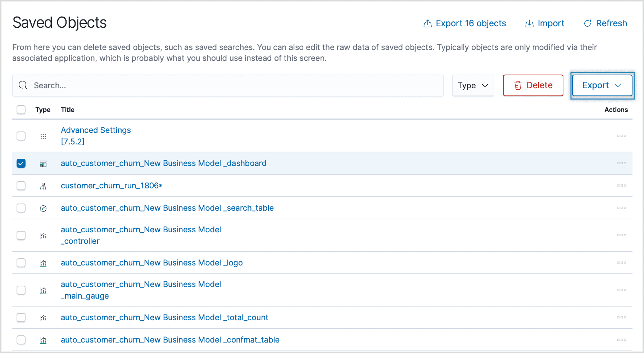Open the New Business Model _logo link
644x353 pixels.
pos(152,263)
